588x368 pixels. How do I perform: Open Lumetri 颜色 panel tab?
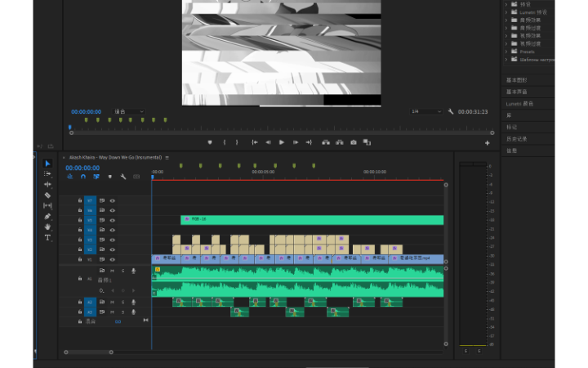coord(519,104)
